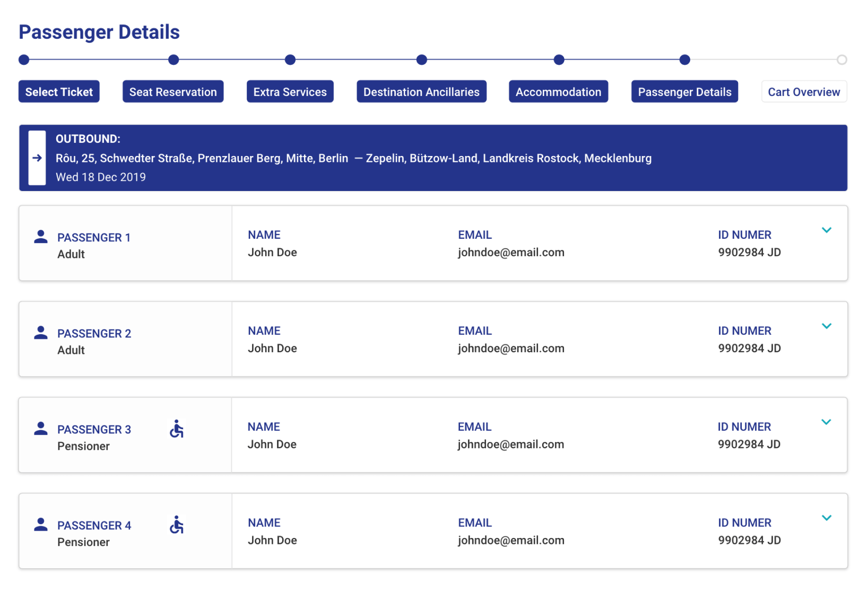Click Passenger 2 email johndoe@email.com
Image resolution: width=868 pixels, height=590 pixels.
point(511,349)
